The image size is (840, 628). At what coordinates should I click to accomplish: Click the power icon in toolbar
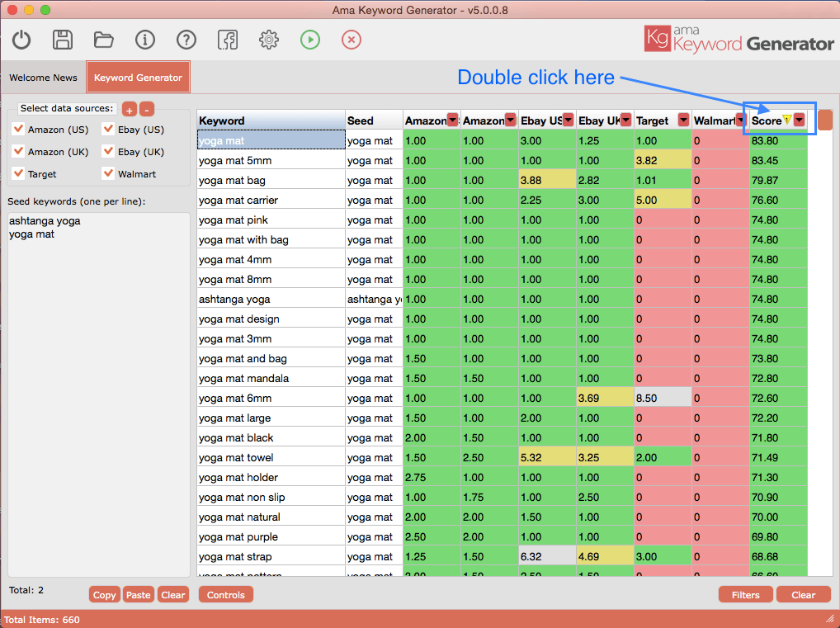coord(21,40)
